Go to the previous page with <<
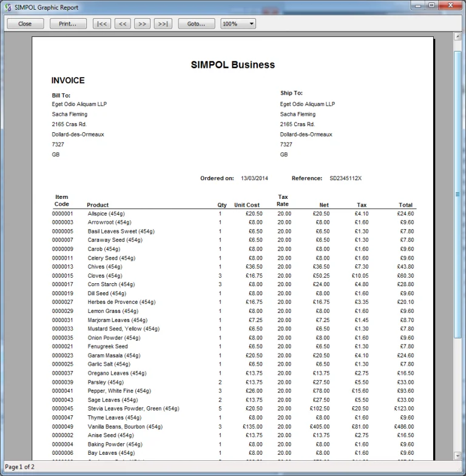 [x=122, y=24]
